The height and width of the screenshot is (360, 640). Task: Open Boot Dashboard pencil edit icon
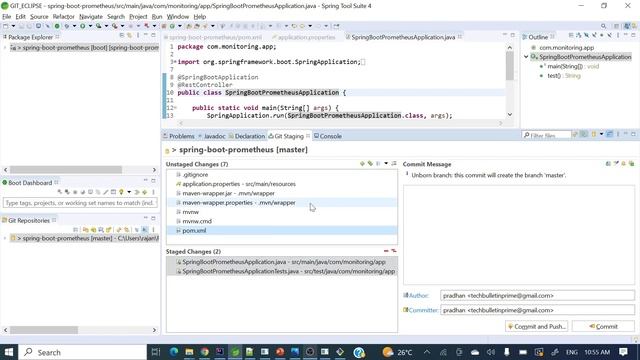click(x=106, y=192)
